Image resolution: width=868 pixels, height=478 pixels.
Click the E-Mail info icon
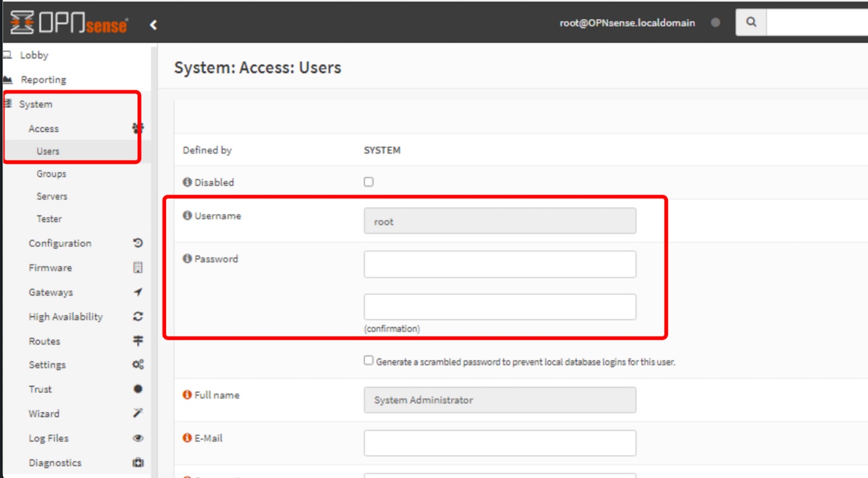tap(187, 438)
